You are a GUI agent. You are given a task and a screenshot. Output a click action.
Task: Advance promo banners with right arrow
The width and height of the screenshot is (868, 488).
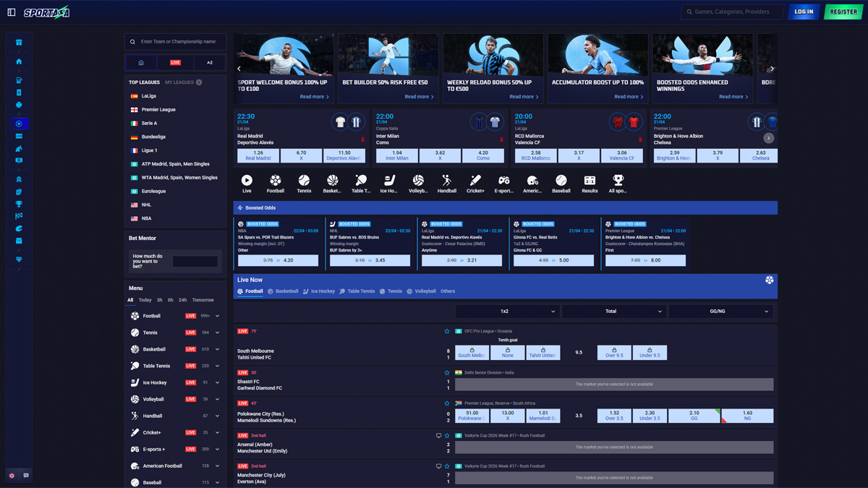[x=772, y=69]
